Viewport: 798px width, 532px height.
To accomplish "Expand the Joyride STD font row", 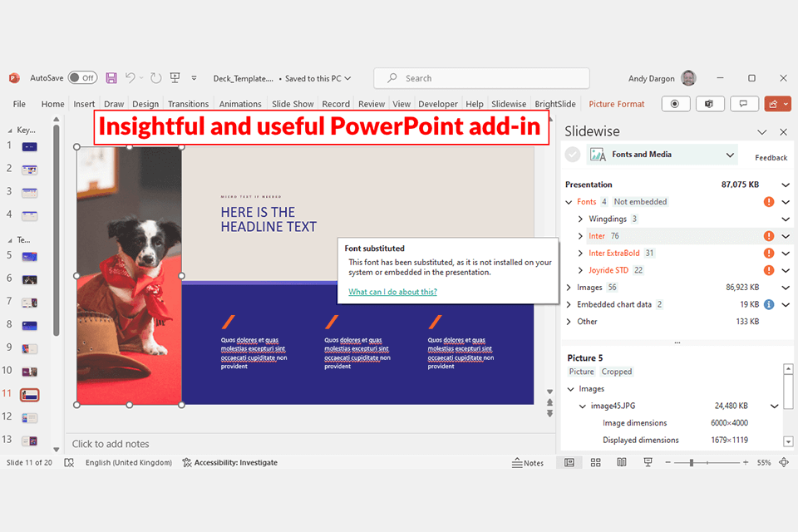I will click(580, 270).
